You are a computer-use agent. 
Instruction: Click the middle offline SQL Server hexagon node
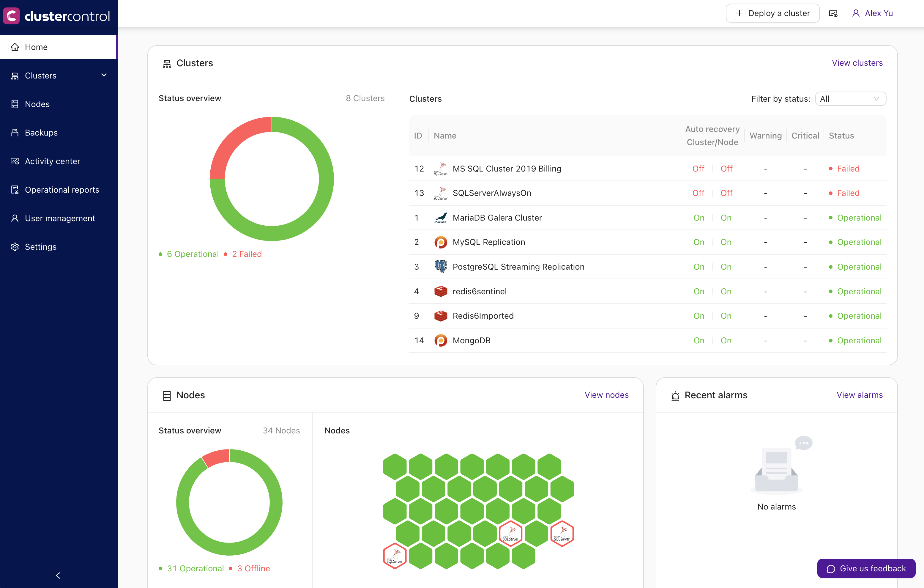pyautogui.click(x=510, y=534)
